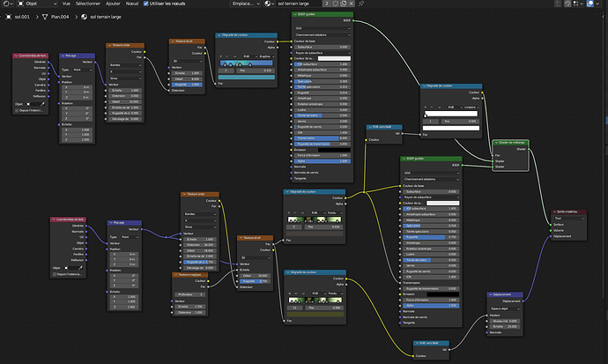
Task: Click Plan.004 in the breadcrumb
Action: (x=60, y=17)
